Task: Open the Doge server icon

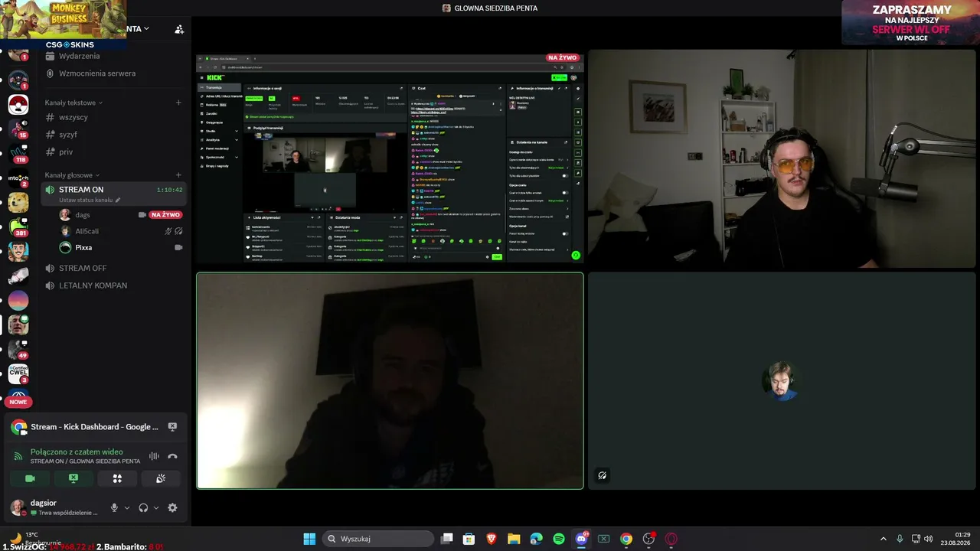Action: click(x=18, y=202)
